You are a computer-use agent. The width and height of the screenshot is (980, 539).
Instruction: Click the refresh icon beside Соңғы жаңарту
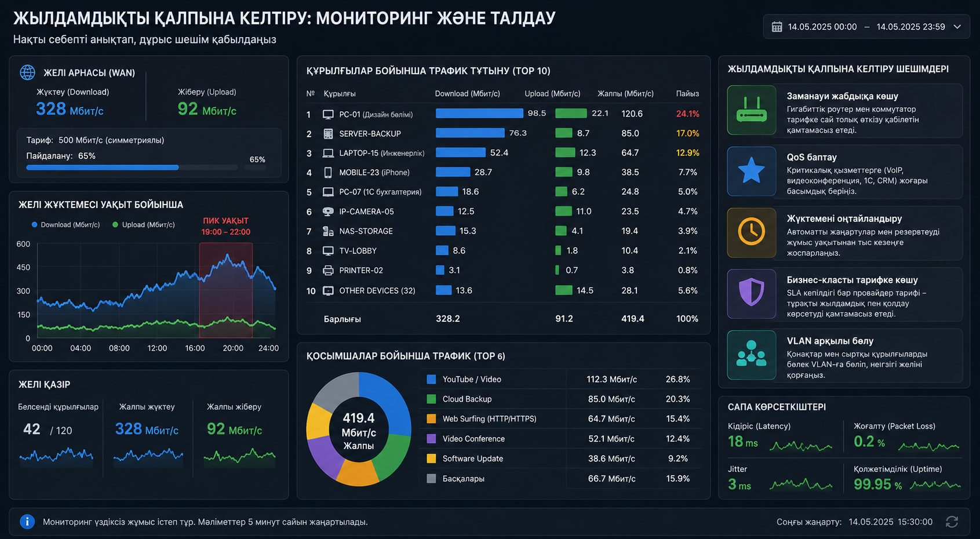point(952,522)
